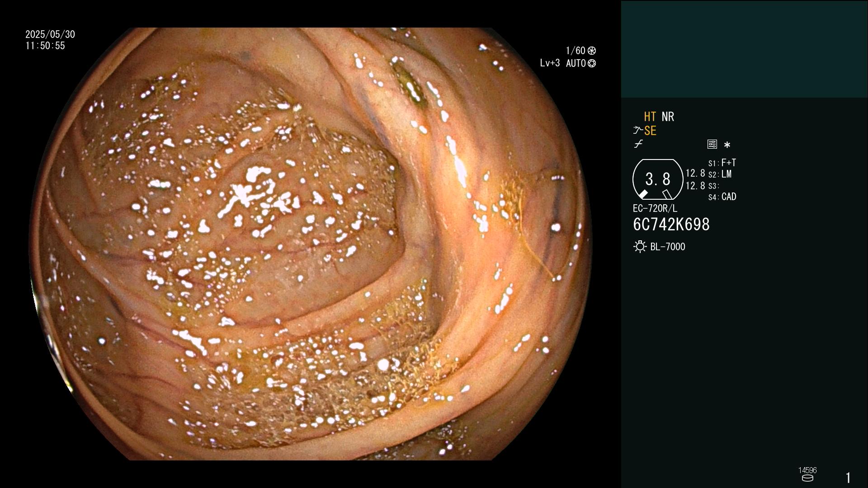The image size is (868, 488).
Task: Click the asterisk indicator icon
Action: (x=727, y=145)
